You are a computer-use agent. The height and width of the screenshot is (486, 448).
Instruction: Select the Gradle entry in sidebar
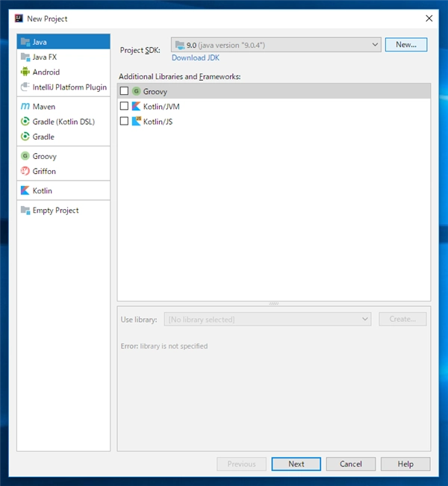pos(63,137)
